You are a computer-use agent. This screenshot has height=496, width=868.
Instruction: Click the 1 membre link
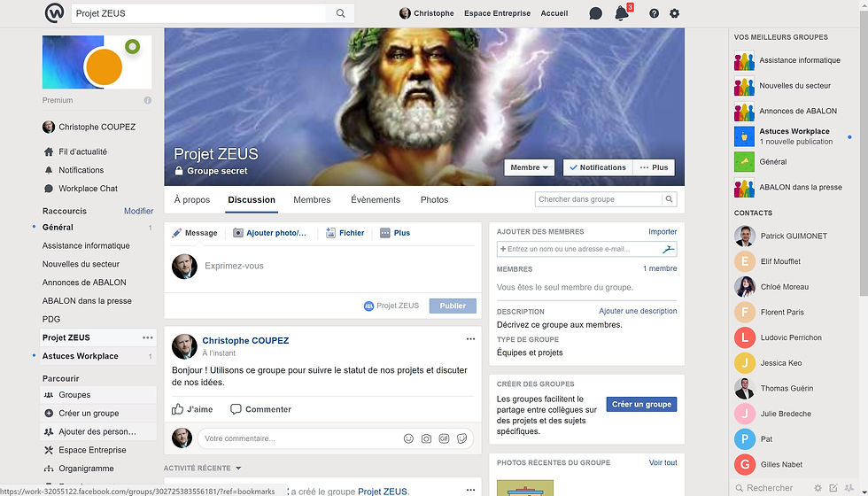660,268
